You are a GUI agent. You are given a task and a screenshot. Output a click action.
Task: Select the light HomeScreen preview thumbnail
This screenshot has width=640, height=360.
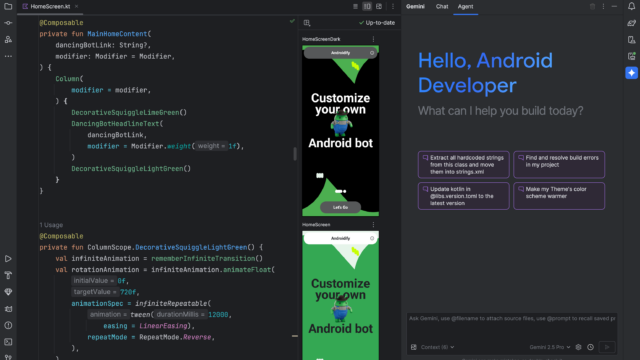[340, 296]
